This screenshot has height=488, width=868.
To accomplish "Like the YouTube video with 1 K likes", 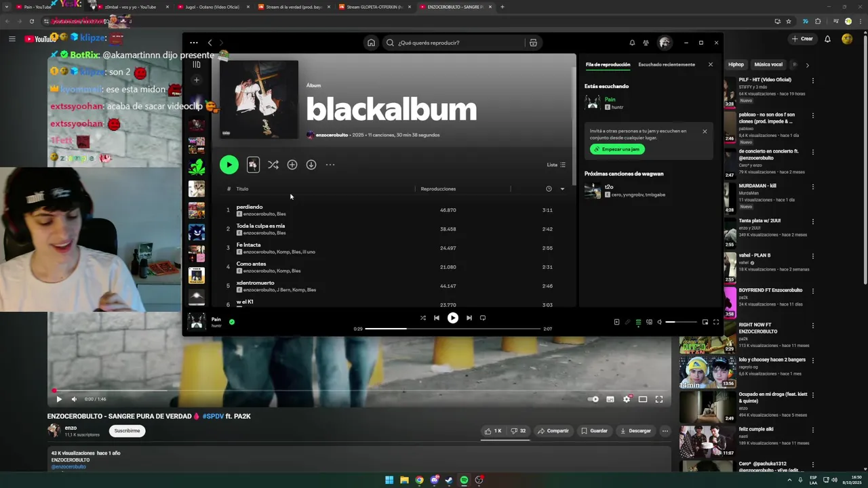I will click(x=493, y=430).
